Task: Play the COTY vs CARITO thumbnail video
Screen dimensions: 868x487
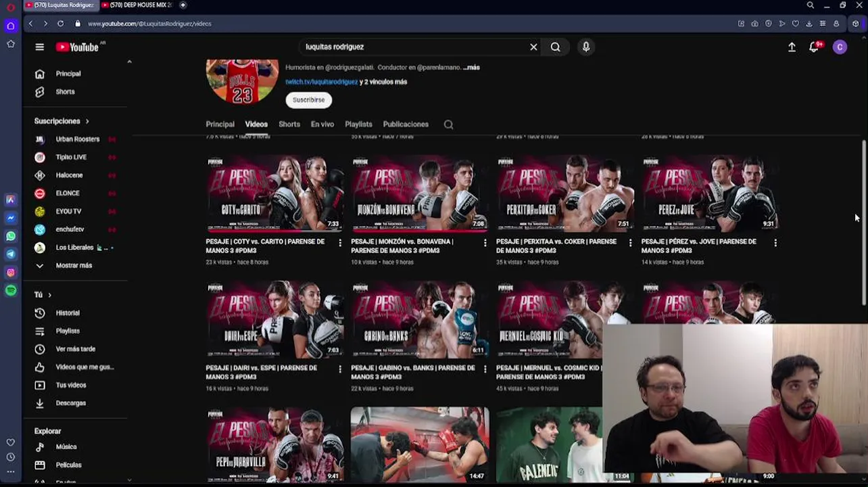Action: [274, 193]
